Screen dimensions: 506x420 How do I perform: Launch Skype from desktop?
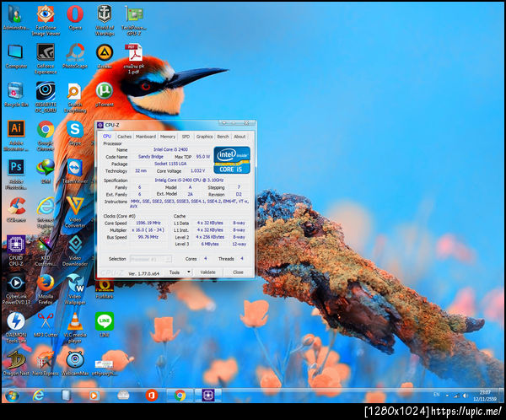[x=75, y=133]
